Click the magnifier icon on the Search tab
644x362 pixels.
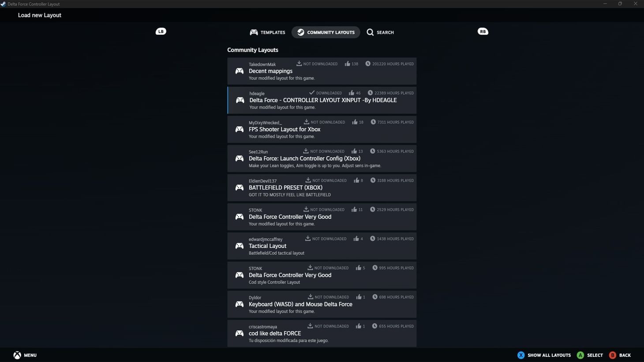coord(370,32)
